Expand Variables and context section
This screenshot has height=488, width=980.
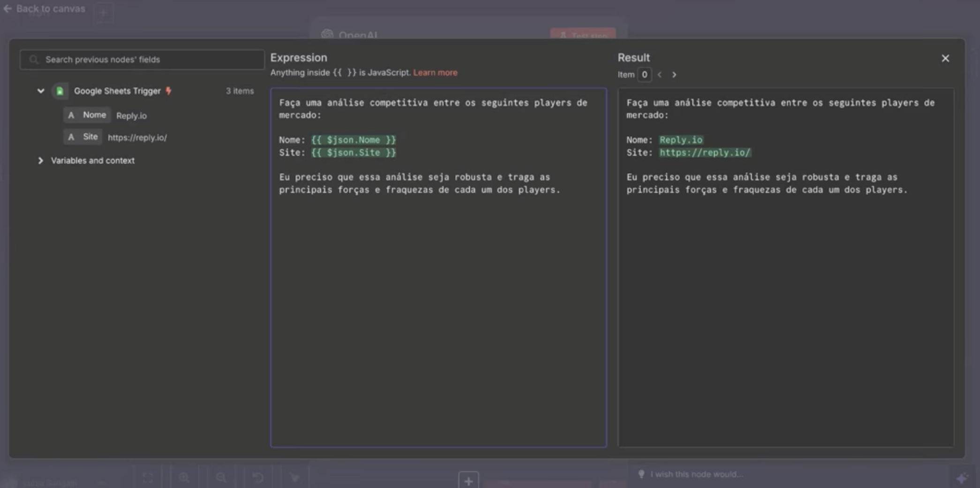[41, 160]
